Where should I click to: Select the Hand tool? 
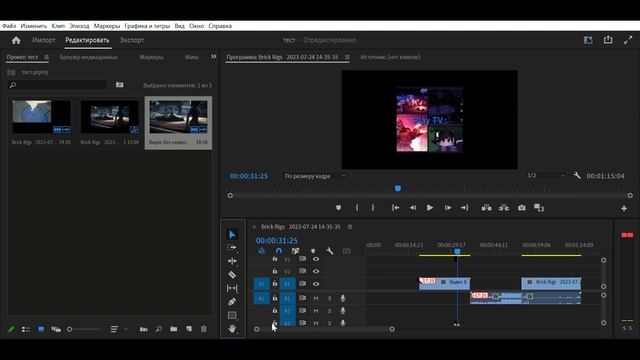[232, 328]
